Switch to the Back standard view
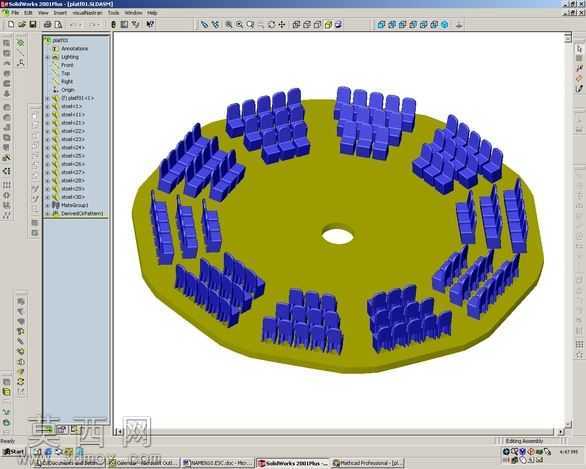The width and height of the screenshot is (586, 469). [392, 25]
